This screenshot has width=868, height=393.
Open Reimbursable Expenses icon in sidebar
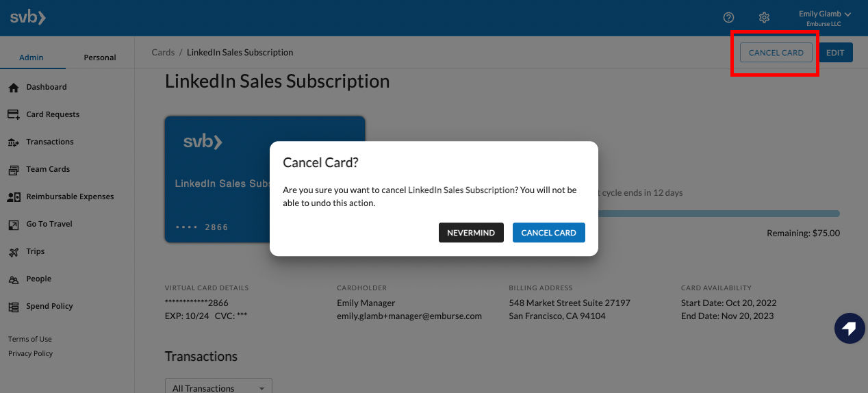[x=14, y=197]
